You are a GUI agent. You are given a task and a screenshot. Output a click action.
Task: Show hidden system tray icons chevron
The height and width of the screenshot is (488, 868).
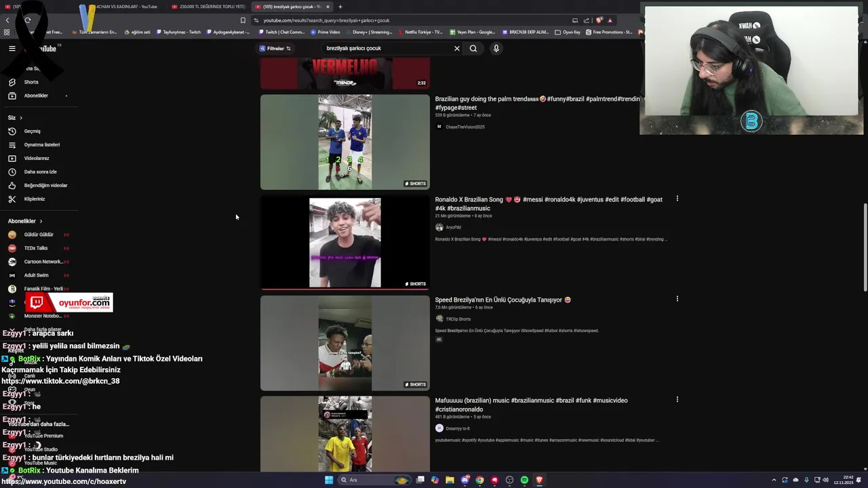click(x=774, y=480)
